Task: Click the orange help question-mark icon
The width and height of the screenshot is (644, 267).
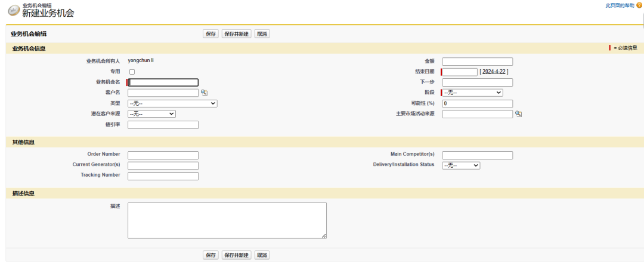Action: click(639, 6)
